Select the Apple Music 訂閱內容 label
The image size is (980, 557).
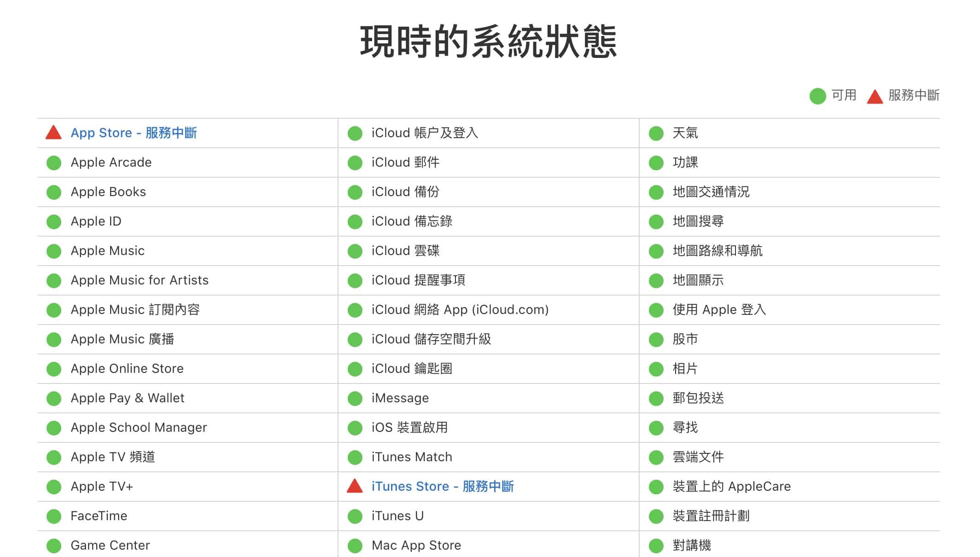tap(135, 310)
